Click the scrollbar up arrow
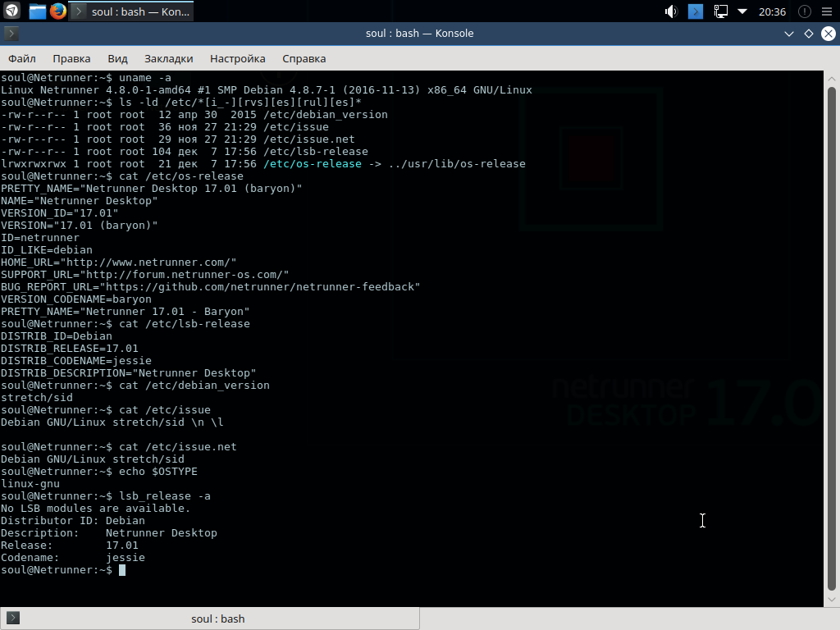Image resolution: width=840 pixels, height=630 pixels. click(x=832, y=78)
